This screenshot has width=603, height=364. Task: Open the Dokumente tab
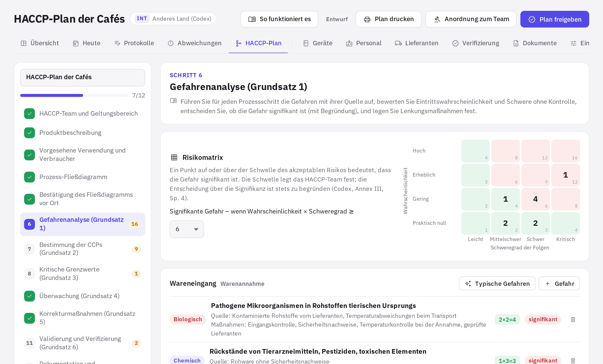pyautogui.click(x=535, y=43)
